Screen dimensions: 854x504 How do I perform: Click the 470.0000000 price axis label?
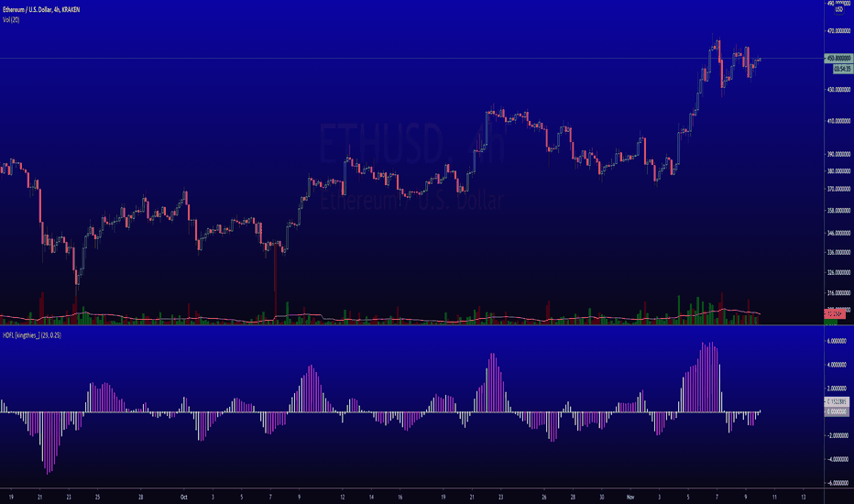[x=838, y=31]
